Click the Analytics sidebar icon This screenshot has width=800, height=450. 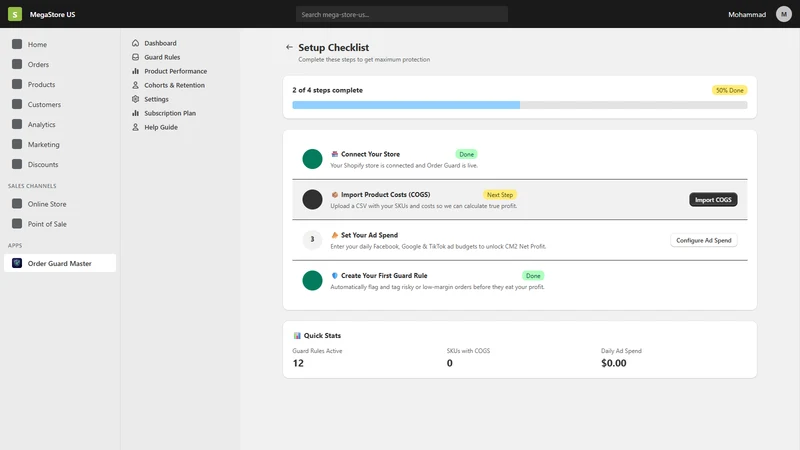(x=17, y=124)
